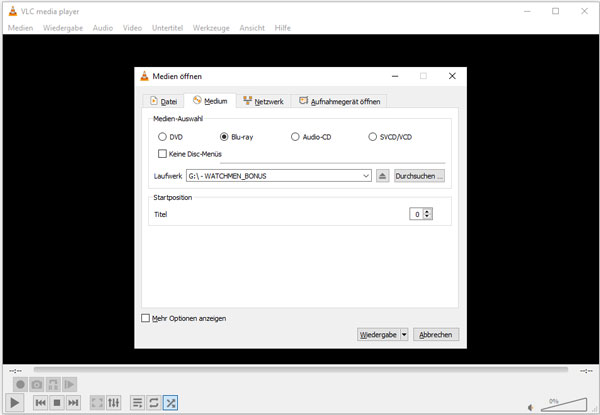Increase Titel value with up arrow

point(427,211)
